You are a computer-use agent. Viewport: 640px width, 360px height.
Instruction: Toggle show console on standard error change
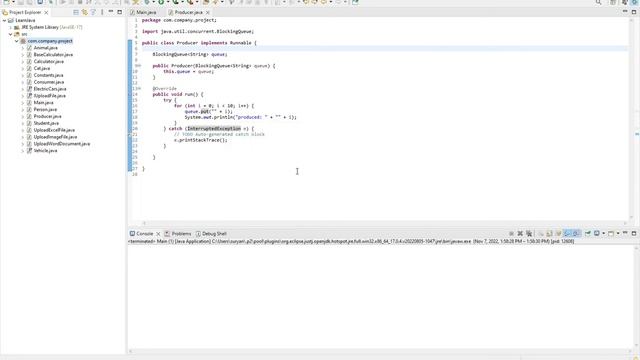(x=576, y=233)
